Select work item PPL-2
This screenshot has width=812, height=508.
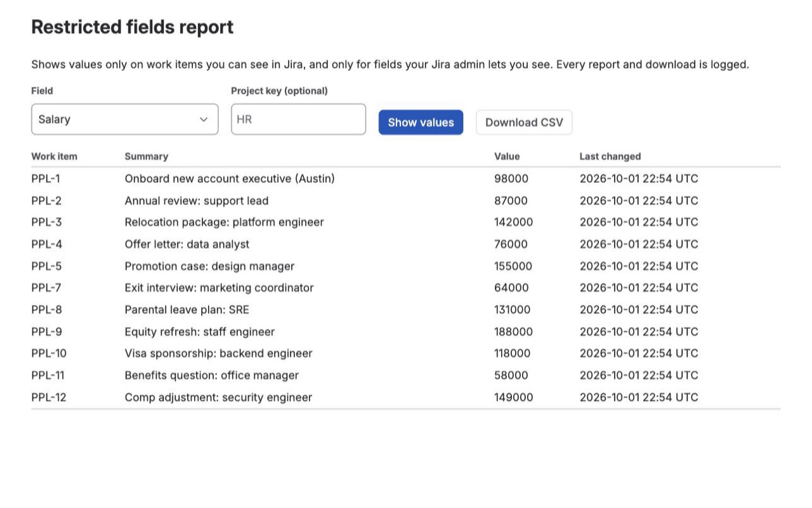click(x=47, y=201)
